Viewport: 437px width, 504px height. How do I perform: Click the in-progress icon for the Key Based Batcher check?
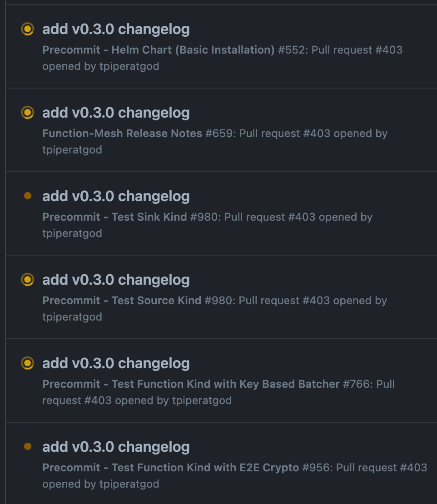pos(28,363)
